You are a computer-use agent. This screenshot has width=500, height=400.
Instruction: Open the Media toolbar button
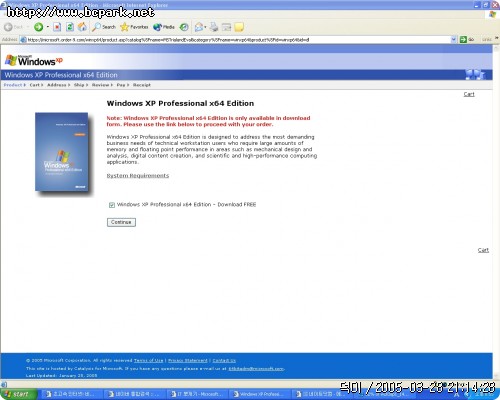[x=164, y=27]
